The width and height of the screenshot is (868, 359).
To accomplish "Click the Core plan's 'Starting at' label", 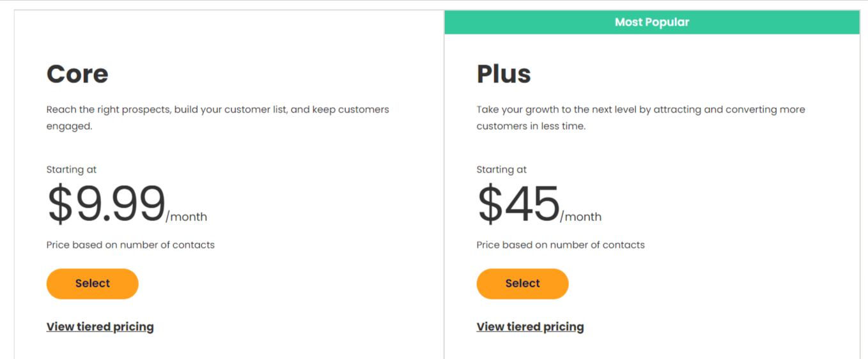I will [72, 170].
